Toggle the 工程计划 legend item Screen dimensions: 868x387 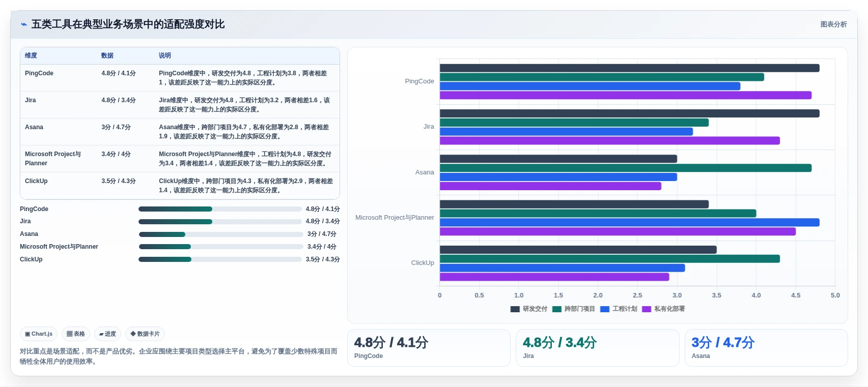(x=619, y=309)
